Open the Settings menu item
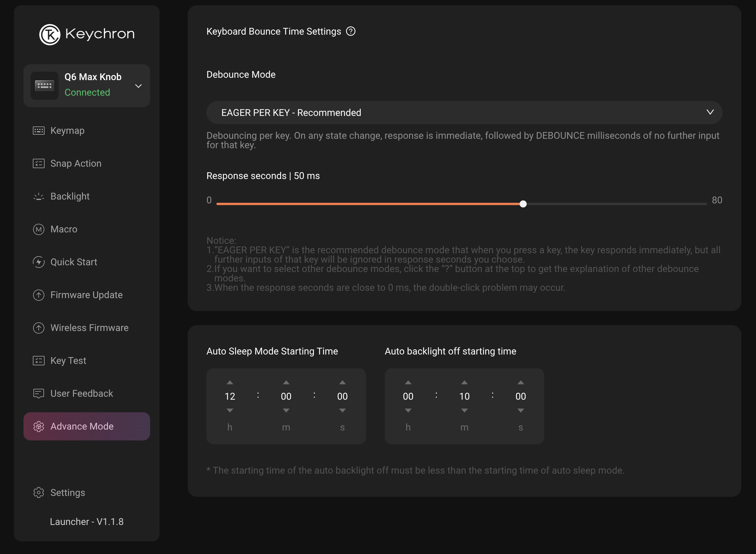Screen dimensions: 756x554 click(x=67, y=493)
